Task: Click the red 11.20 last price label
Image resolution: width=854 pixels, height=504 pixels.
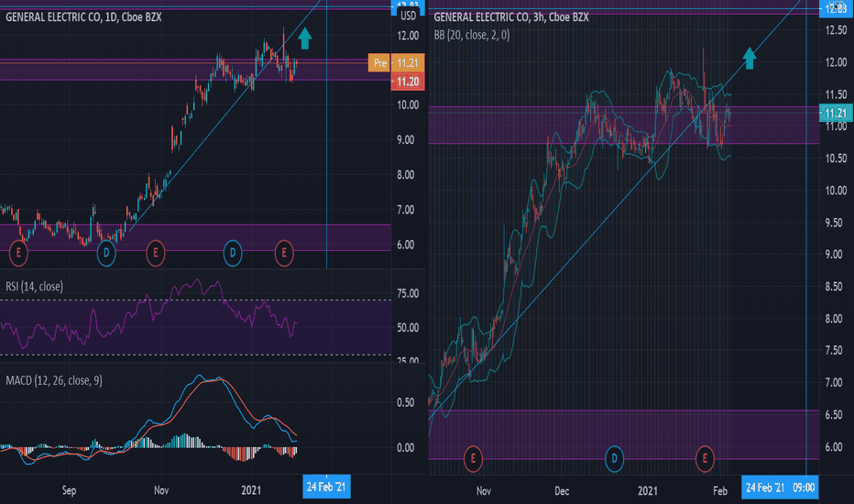Action: (408, 82)
